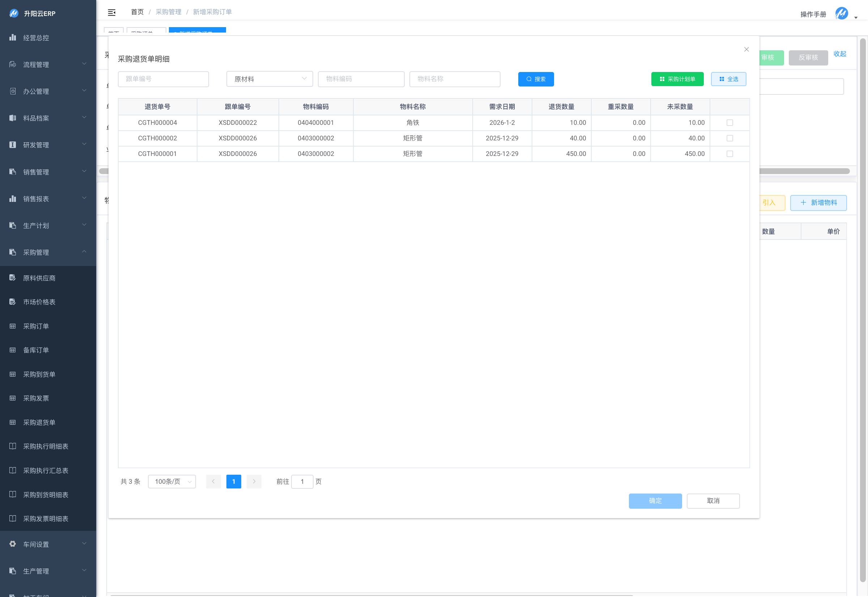Image resolution: width=868 pixels, height=597 pixels.
Task: Click the 采购执行明细表 book icon
Action: pyautogui.click(x=13, y=446)
